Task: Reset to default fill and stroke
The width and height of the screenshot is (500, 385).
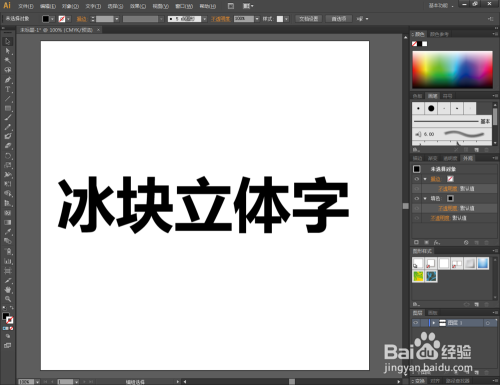Action: coord(4,308)
